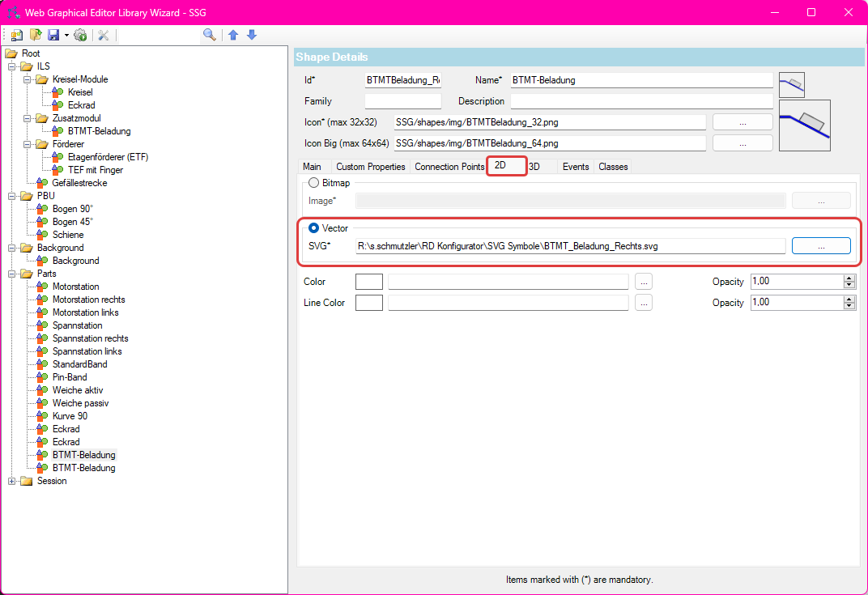Click the SVG path input field

click(570, 246)
